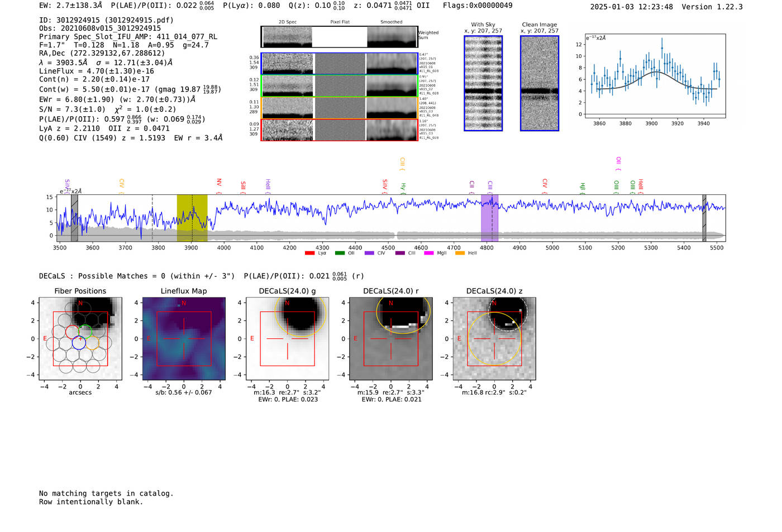Select the blue fiber circle in Fiber Positions
This screenshot has width=782, height=532.
[x=79, y=343]
